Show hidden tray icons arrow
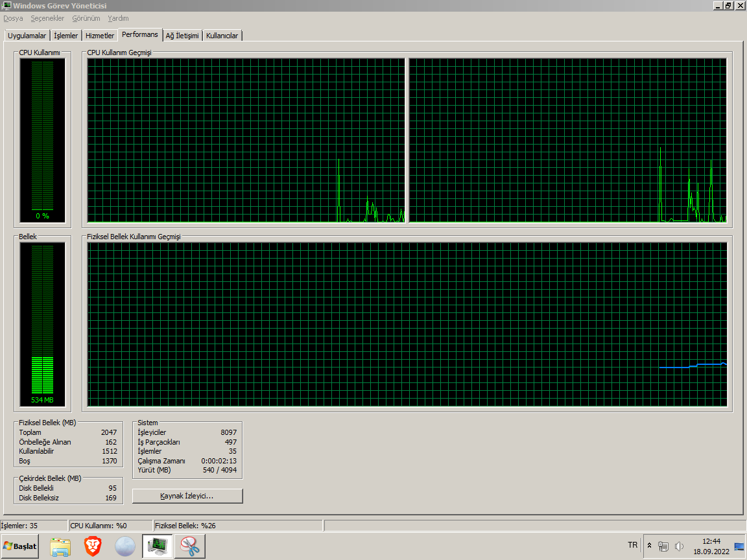Viewport: 747px width, 560px height. point(649,546)
